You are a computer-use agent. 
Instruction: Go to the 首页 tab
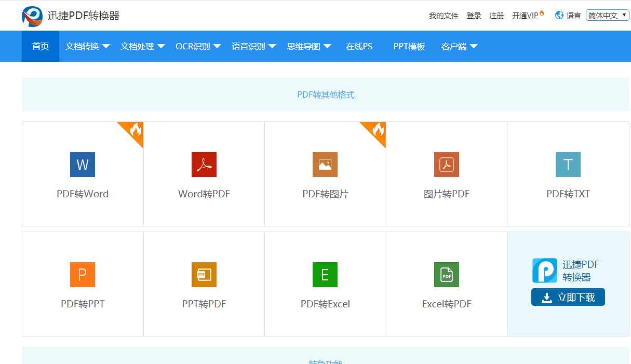point(41,46)
